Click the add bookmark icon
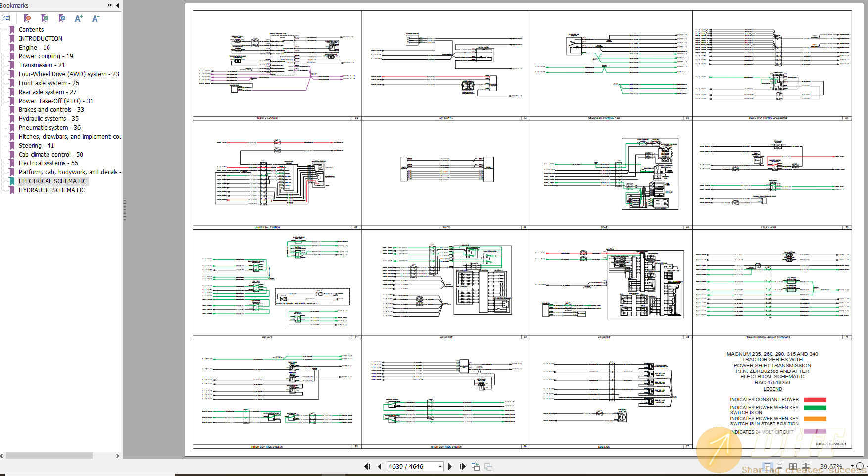Screen dimensions: 868x476 [45, 18]
